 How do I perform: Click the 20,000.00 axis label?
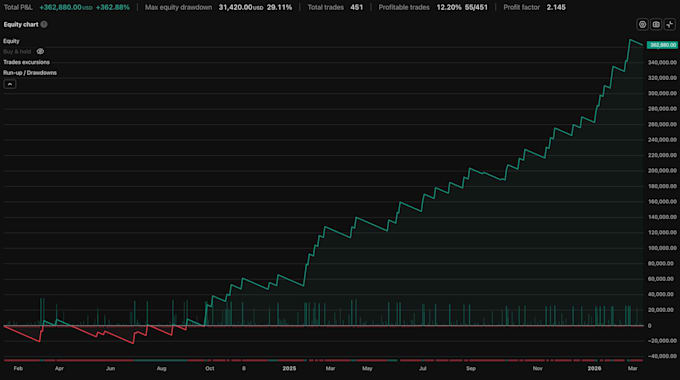[x=662, y=310]
